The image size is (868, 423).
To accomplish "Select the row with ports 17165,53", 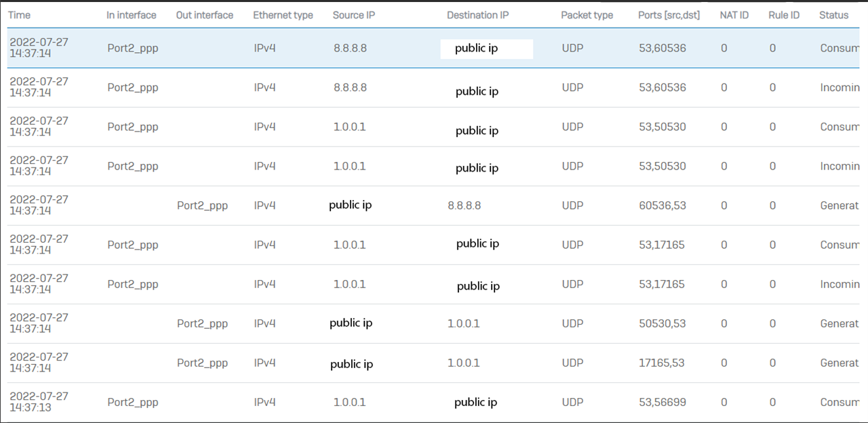I will 434,363.
